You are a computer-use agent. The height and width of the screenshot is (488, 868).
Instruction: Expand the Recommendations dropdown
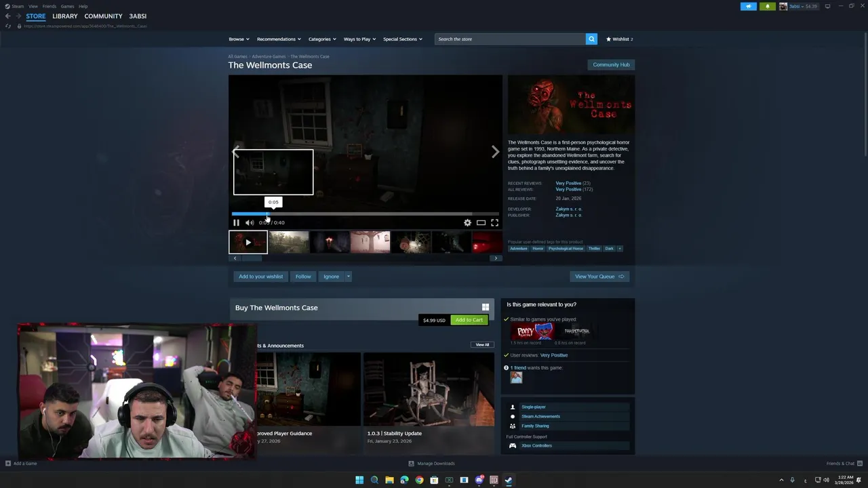coord(279,39)
